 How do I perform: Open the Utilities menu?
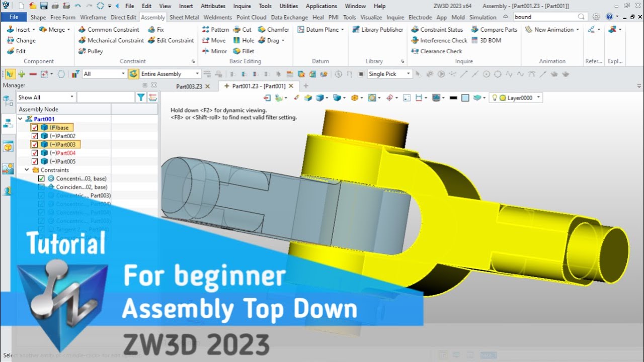point(289,6)
